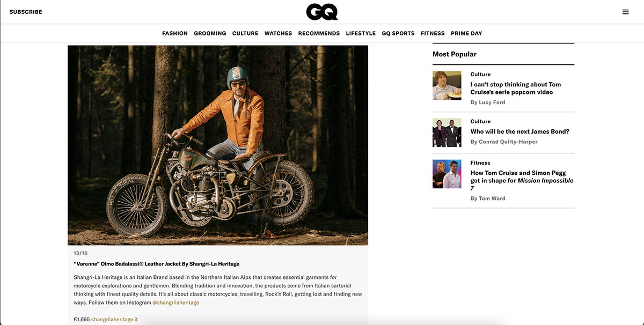Viewport: 644px width, 325px height.
Task: Navigate to LIFESTYLE
Action: [361, 33]
